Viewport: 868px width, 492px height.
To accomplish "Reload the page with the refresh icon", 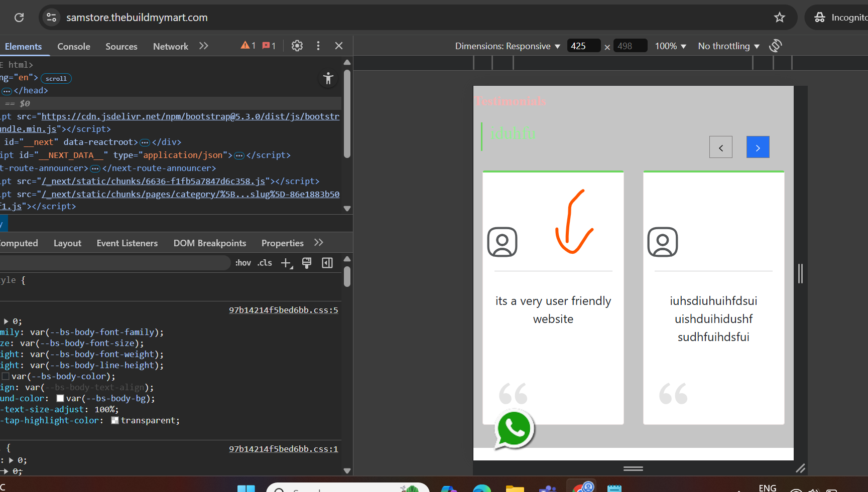I will pyautogui.click(x=19, y=18).
